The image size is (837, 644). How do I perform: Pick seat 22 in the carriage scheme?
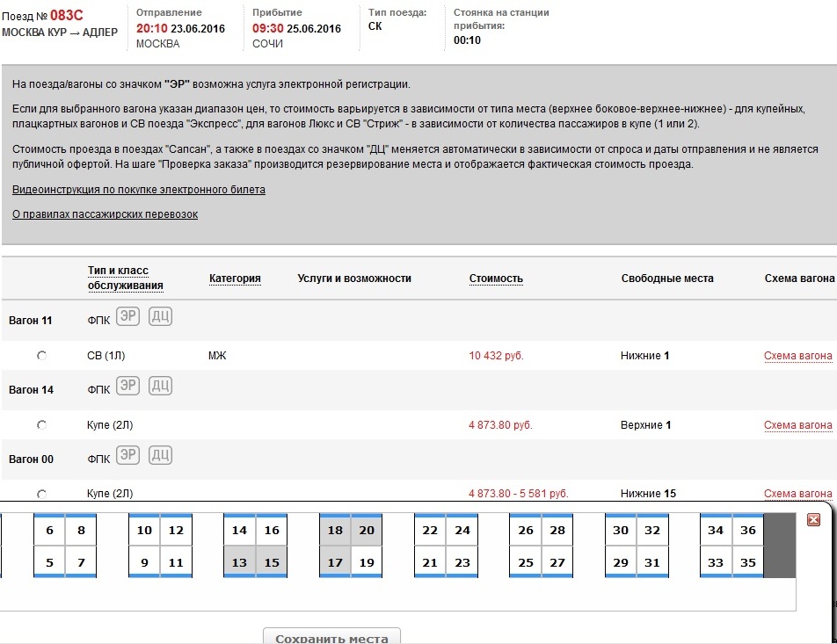(x=430, y=531)
